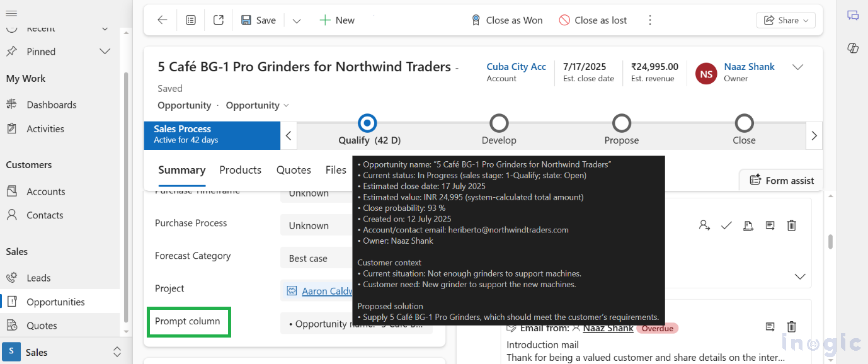
Task: Select the Propose stage circle
Action: (x=622, y=123)
